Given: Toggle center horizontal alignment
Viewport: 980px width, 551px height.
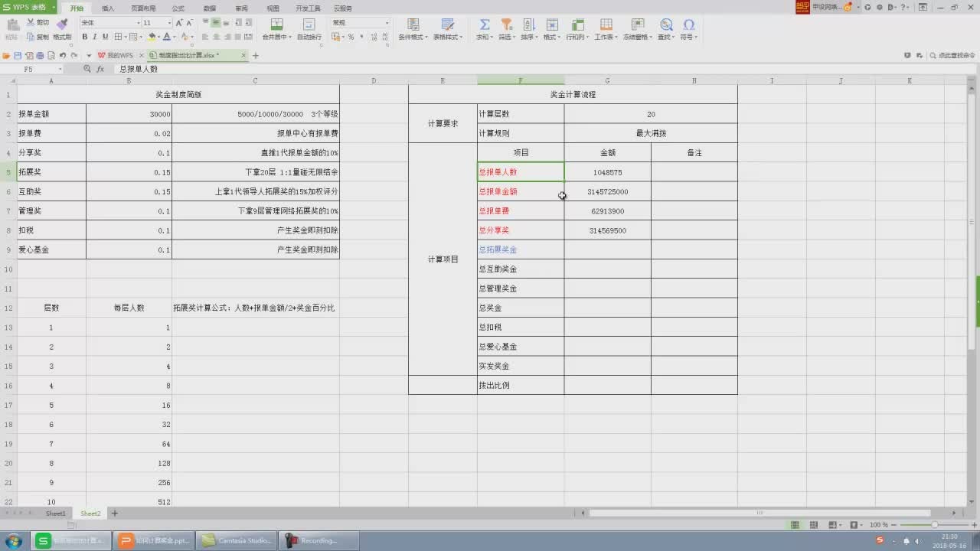Looking at the screenshot, I should click(217, 37).
